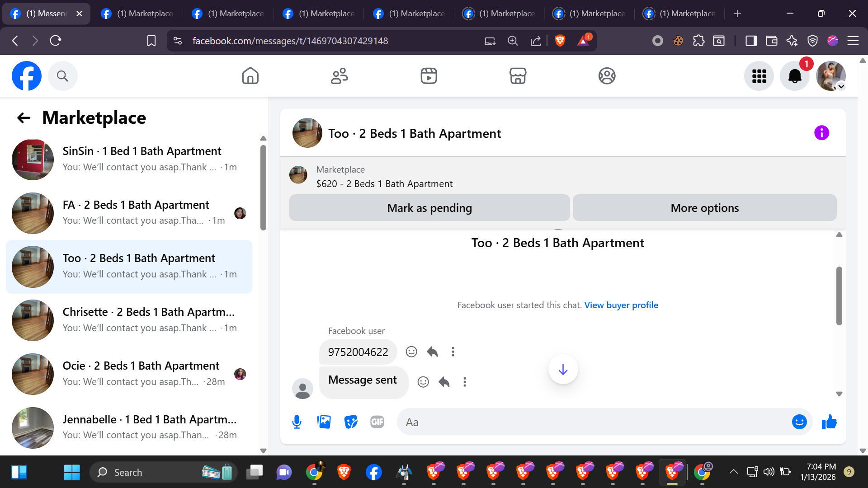Choose a sticker via sticker icon
Image resolution: width=868 pixels, height=488 pixels.
[x=351, y=422]
